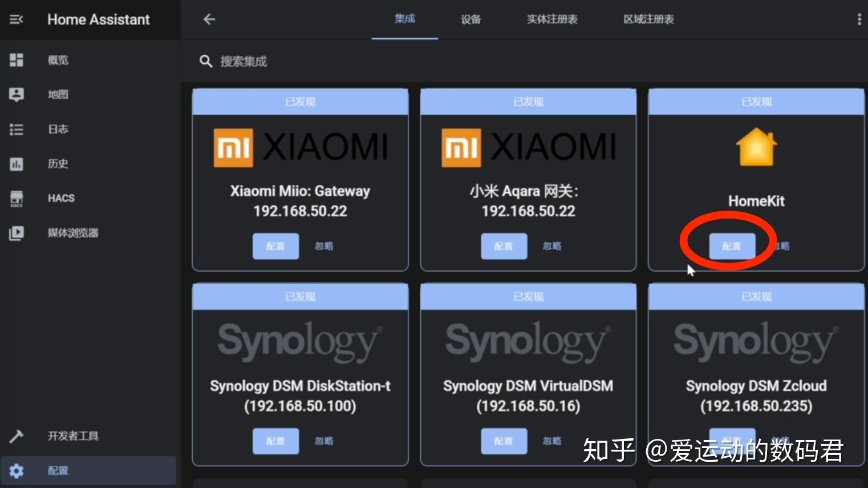This screenshot has width=868, height=488.
Task: Click the Synology DiskStation-t logo
Action: click(300, 341)
